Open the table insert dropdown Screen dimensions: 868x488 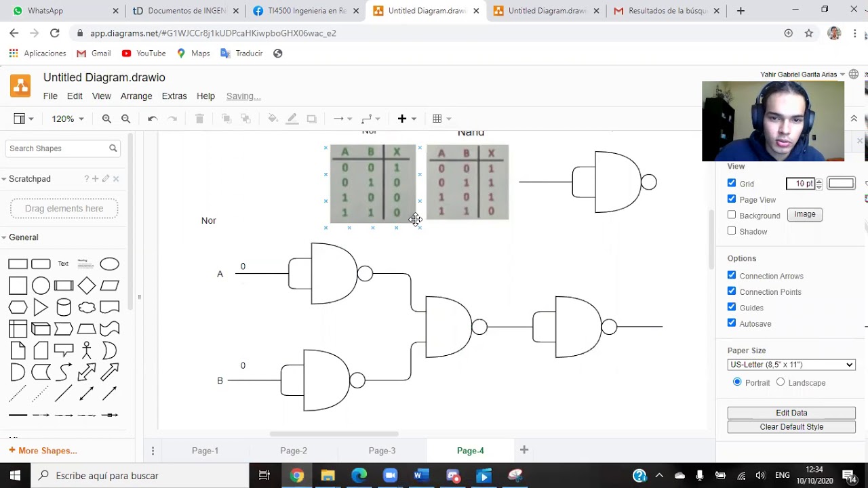(x=442, y=119)
